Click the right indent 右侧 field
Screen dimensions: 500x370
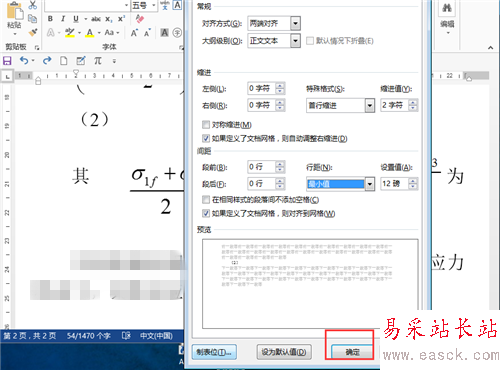coord(261,105)
